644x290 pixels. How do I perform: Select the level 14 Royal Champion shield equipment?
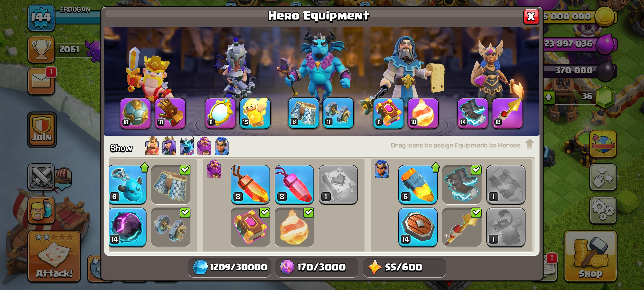[x=418, y=227]
